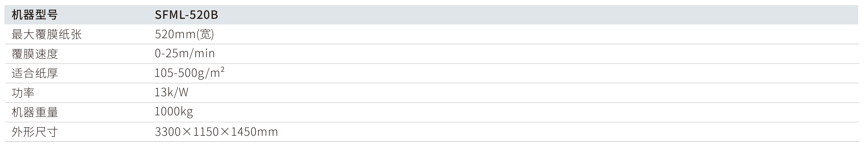Image resolution: width=868 pixels, height=148 pixels.
Task: Select the SFML-520B model header text
Action: click(186, 15)
